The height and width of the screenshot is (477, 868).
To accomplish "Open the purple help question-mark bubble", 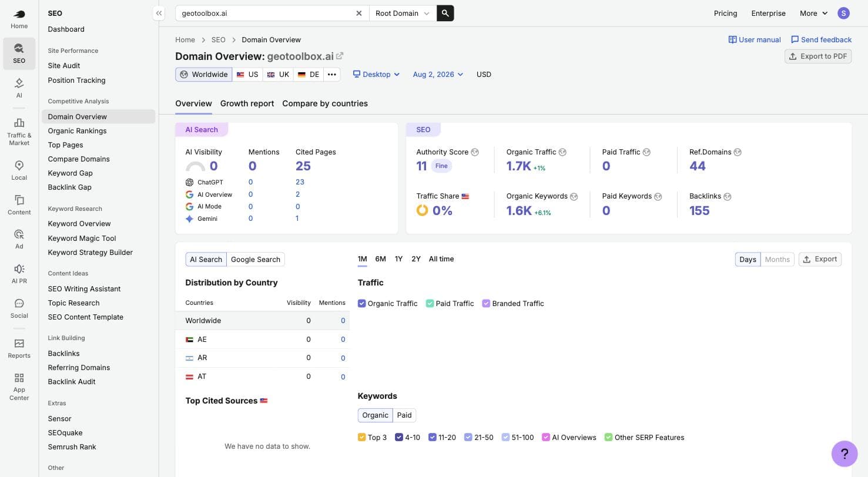I will coord(844,454).
